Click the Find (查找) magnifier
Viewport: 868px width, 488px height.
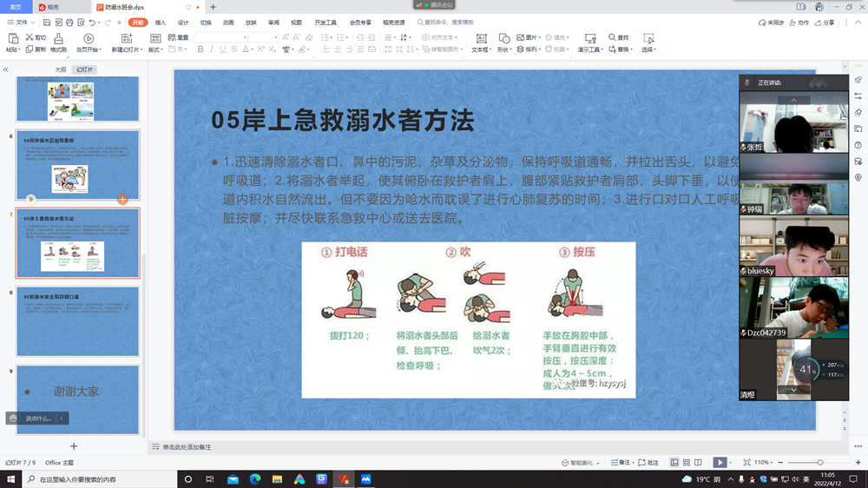click(x=612, y=37)
